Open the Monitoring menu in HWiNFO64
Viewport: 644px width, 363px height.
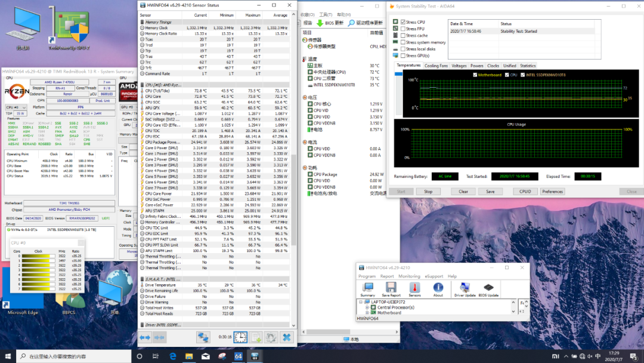[x=409, y=276]
